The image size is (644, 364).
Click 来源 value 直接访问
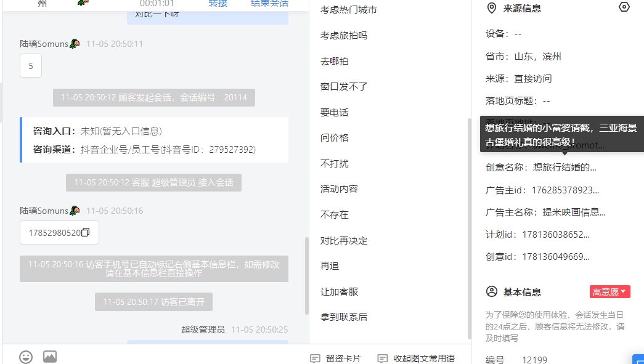click(532, 78)
